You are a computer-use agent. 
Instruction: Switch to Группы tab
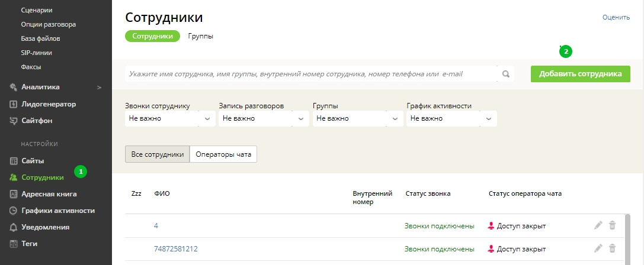(200, 36)
